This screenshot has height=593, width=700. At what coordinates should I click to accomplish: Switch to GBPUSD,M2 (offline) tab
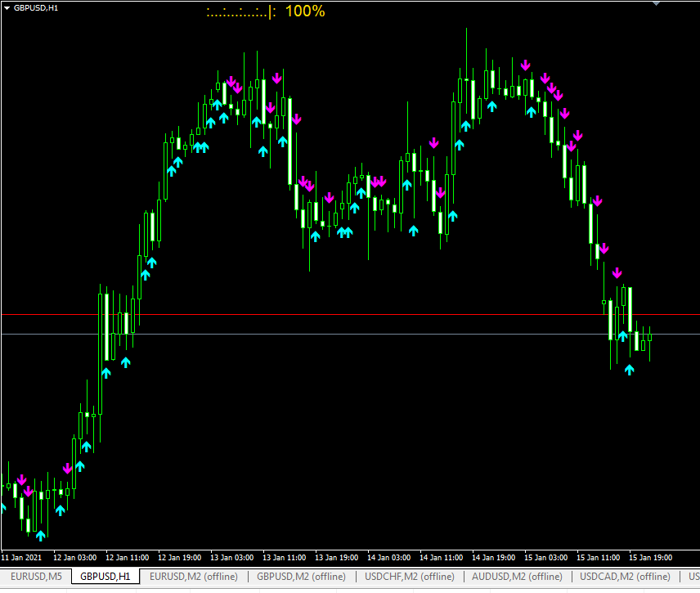tap(301, 577)
